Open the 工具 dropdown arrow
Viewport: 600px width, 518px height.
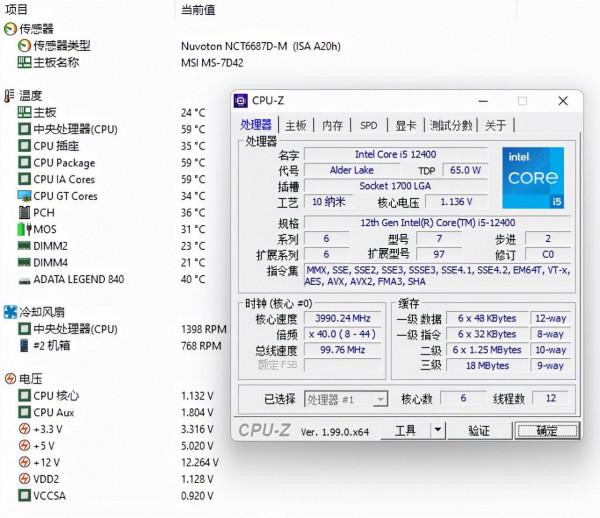tap(437, 430)
